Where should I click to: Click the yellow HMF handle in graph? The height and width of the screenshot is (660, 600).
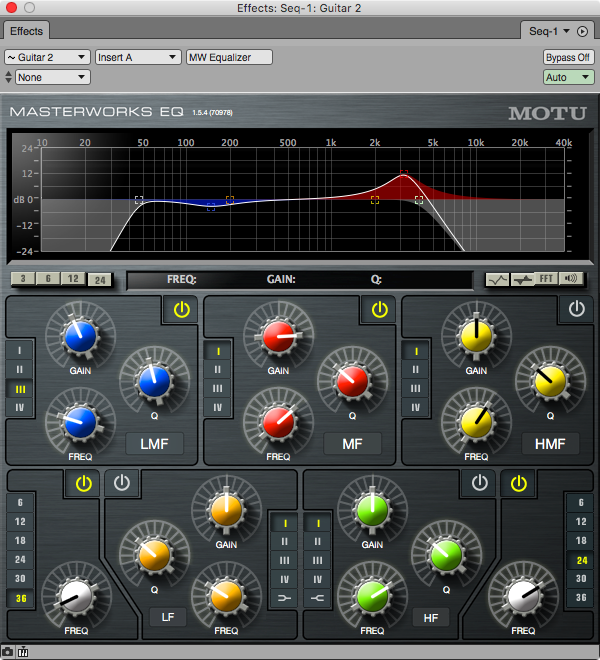click(375, 200)
